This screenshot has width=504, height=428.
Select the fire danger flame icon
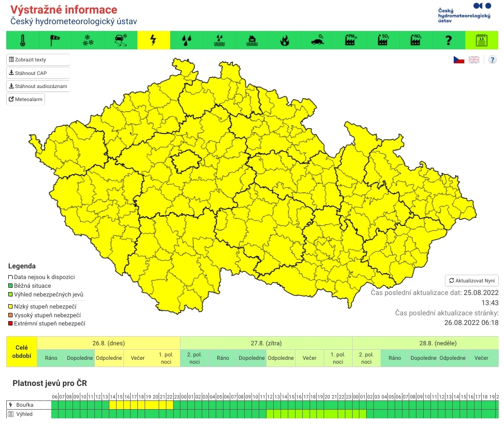(285, 40)
